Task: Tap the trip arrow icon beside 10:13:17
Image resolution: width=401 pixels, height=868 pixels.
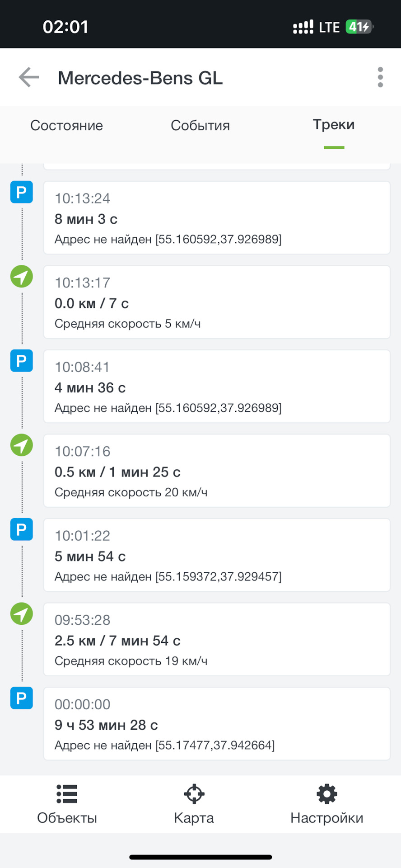Action: point(22,276)
